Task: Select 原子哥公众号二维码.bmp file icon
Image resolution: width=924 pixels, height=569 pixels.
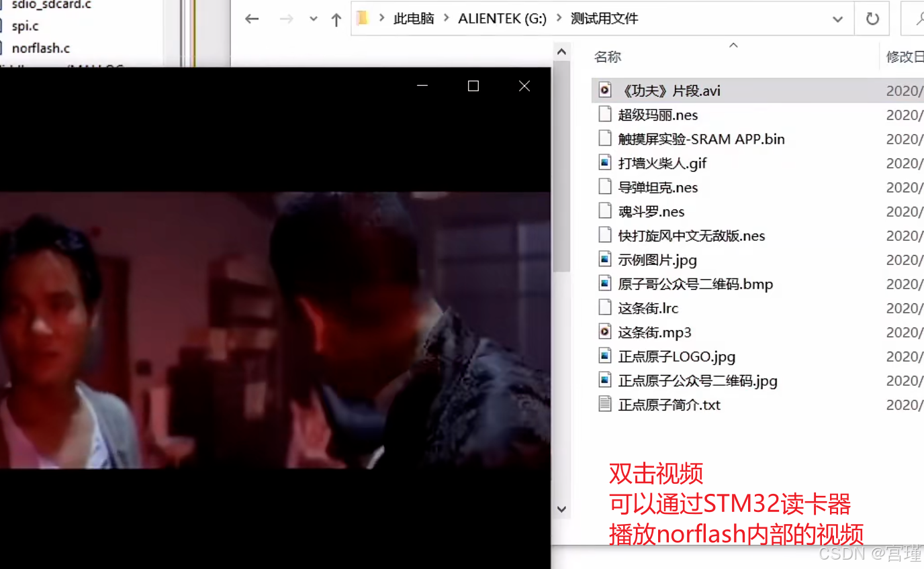Action: [605, 284]
